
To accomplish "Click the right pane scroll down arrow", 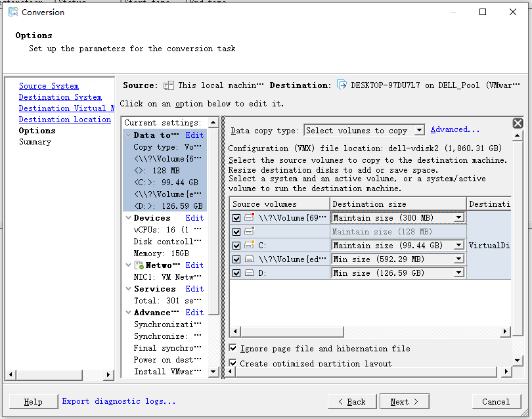I will click(x=518, y=361).
